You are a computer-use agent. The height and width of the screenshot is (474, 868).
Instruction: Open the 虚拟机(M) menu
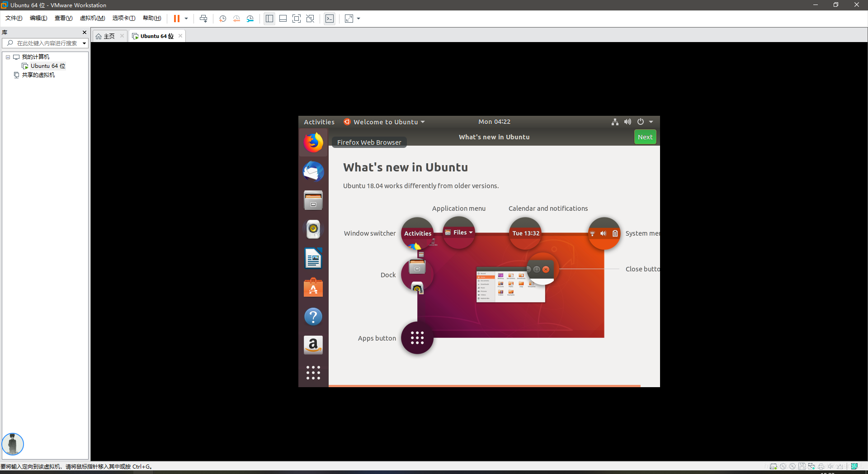92,18
